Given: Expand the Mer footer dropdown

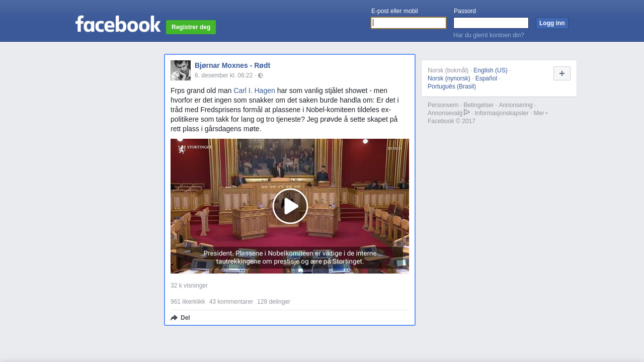Looking at the screenshot, I should 541,113.
